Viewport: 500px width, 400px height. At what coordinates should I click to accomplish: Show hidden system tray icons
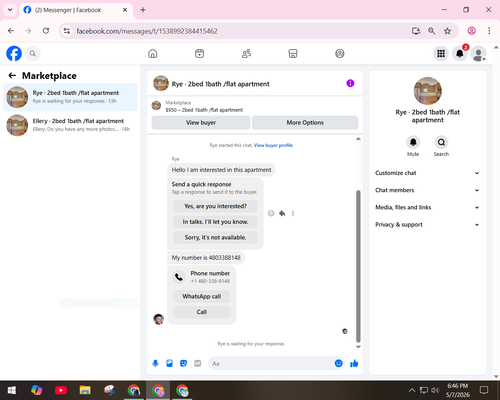coord(412,390)
